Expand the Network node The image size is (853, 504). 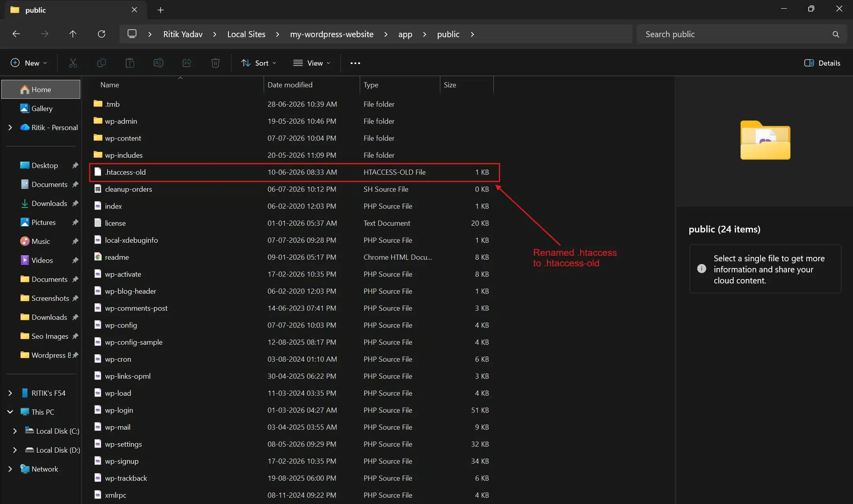coord(10,469)
